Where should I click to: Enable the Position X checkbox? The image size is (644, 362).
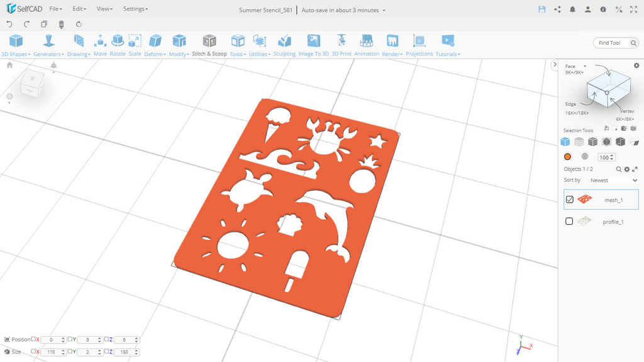(33, 339)
